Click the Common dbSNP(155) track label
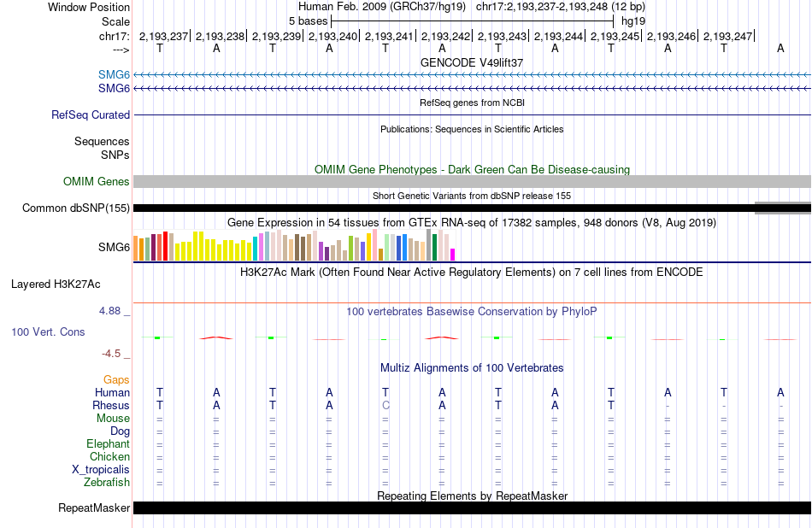This screenshot has height=528, width=812. [76, 208]
